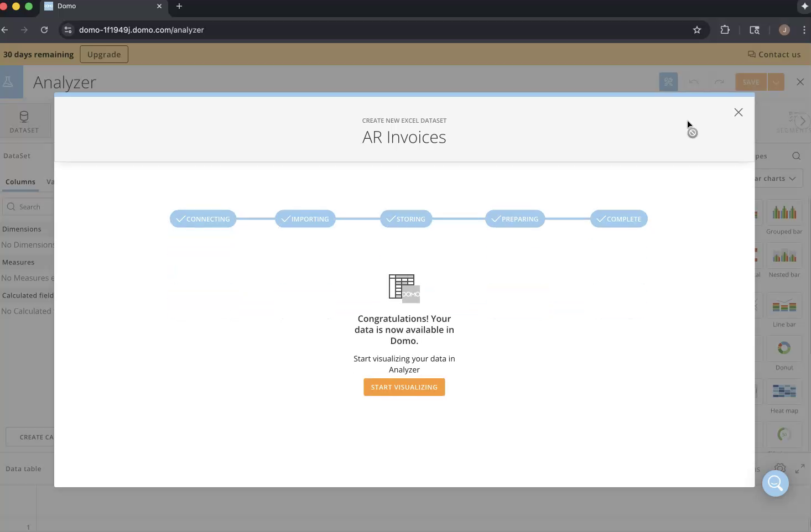
Task: Click the Measures section label
Action: coord(18,262)
